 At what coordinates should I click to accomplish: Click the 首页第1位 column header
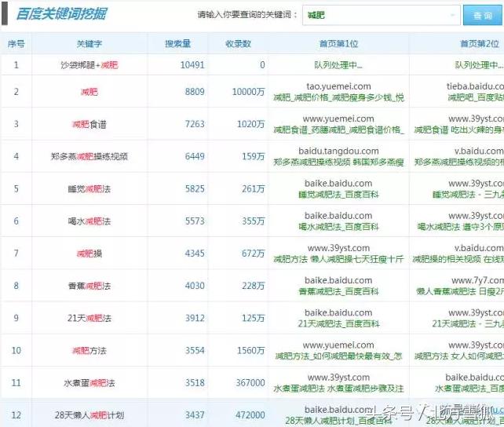click(338, 43)
